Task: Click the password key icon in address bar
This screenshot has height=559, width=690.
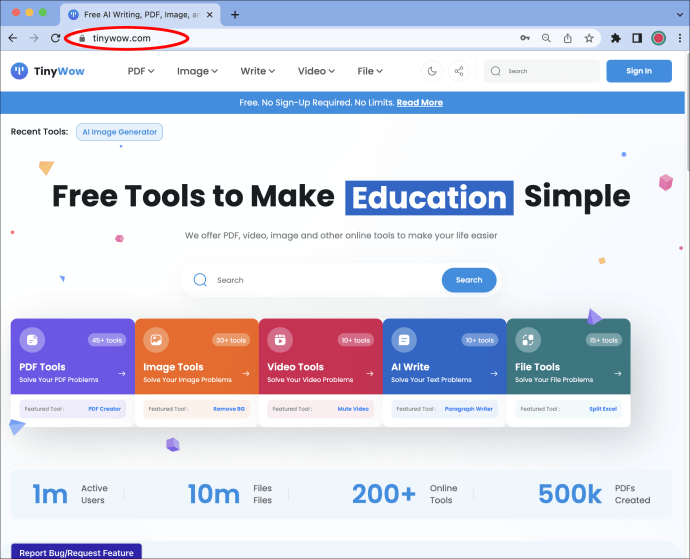Action: click(x=525, y=38)
